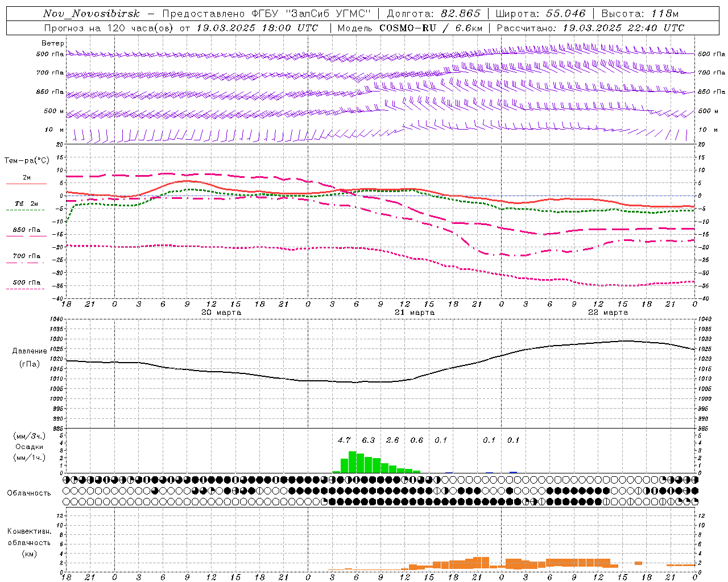Click the Конвективн. convective cloud label
728x582 pixels.
[29, 531]
